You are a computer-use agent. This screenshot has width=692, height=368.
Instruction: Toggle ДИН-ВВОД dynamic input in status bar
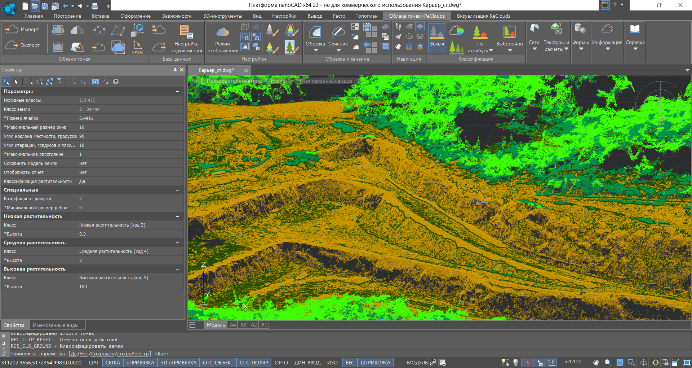[307, 363]
